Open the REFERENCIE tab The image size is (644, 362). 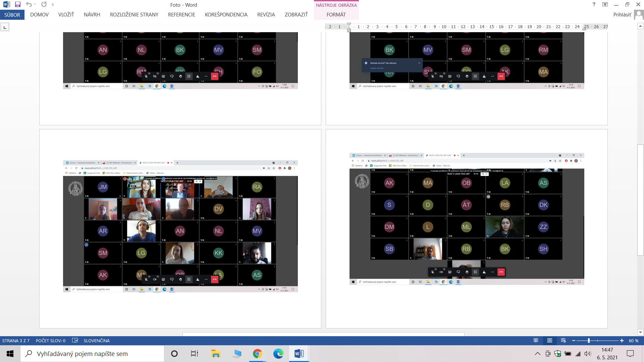click(181, 15)
